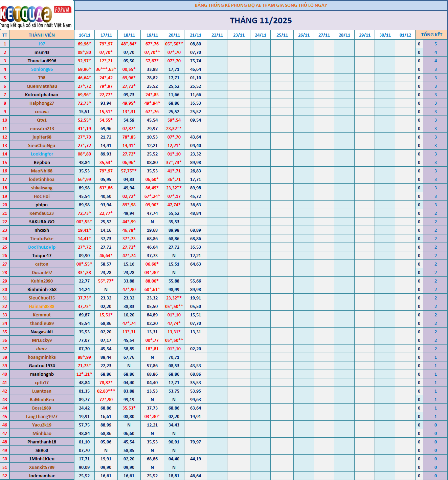
Task: Click the Lookingfor member name
Action: 42,154
